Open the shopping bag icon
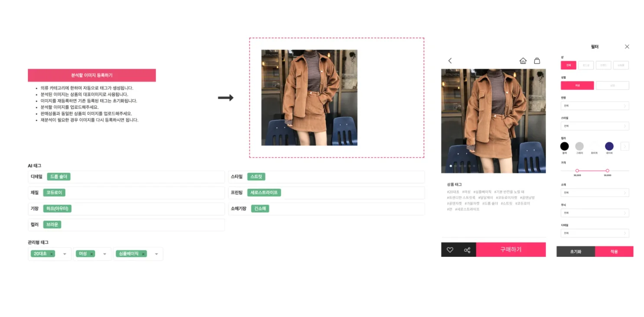The height and width of the screenshot is (317, 644). [x=537, y=61]
